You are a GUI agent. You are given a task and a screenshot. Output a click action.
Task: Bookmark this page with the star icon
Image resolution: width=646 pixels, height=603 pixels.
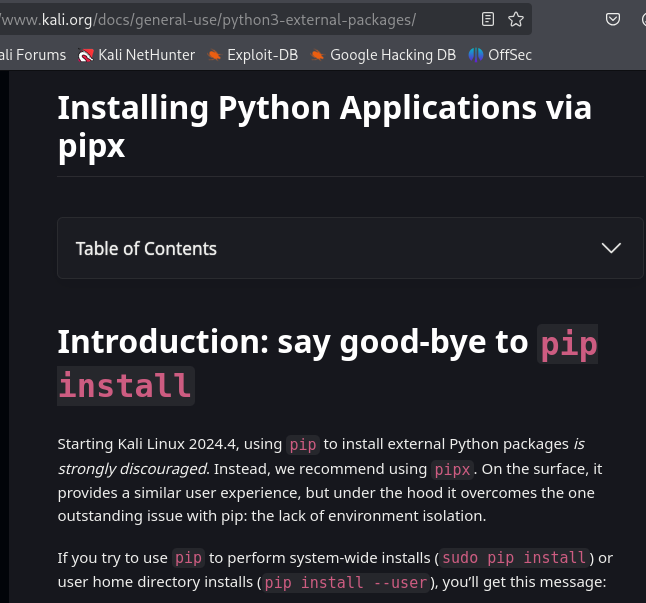(515, 19)
